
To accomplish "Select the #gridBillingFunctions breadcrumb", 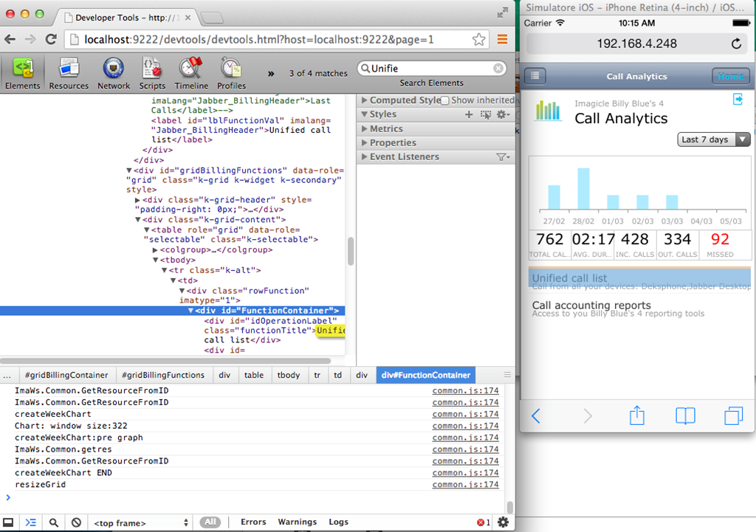I will click(x=163, y=375).
